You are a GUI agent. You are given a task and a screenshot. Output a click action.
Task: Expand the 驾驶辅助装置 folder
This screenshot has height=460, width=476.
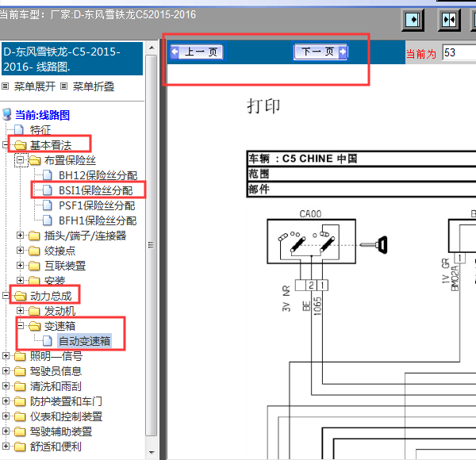coord(6,431)
